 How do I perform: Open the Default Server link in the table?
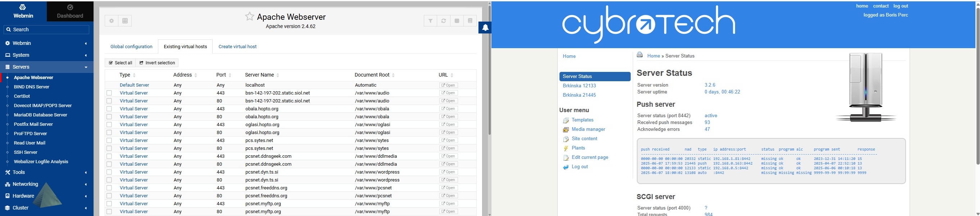point(134,85)
